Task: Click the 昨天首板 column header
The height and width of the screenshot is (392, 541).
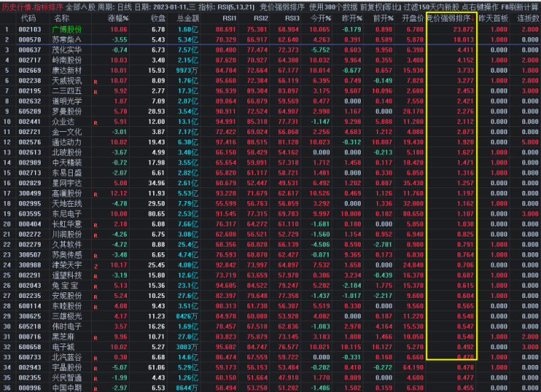Action: pyautogui.click(x=493, y=18)
